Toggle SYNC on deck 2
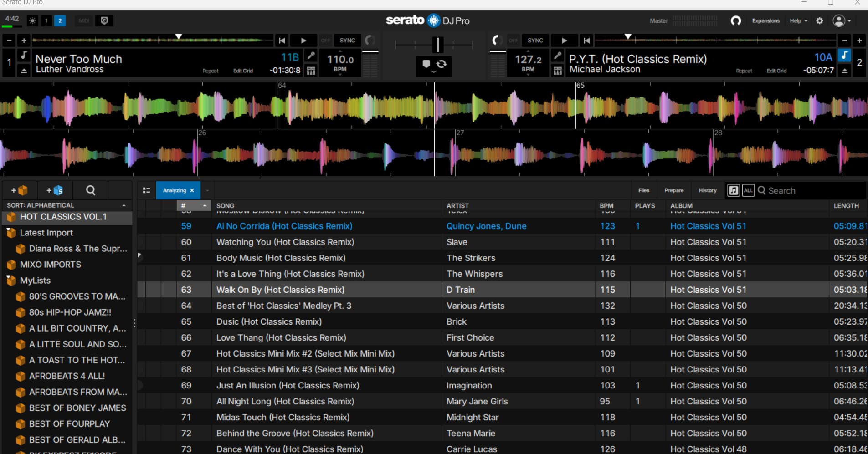The width and height of the screenshot is (868, 454). coord(535,41)
